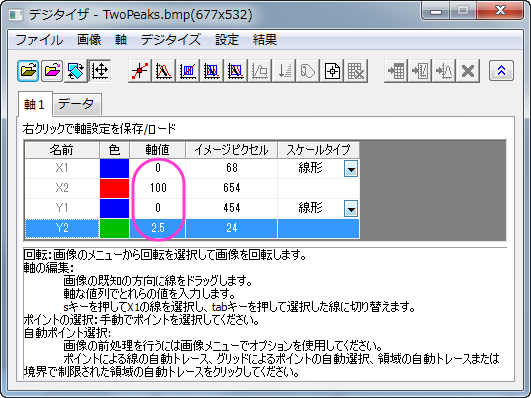The height and width of the screenshot is (398, 531).
Task: Select the Y1 row name cell
Action: (x=62, y=208)
